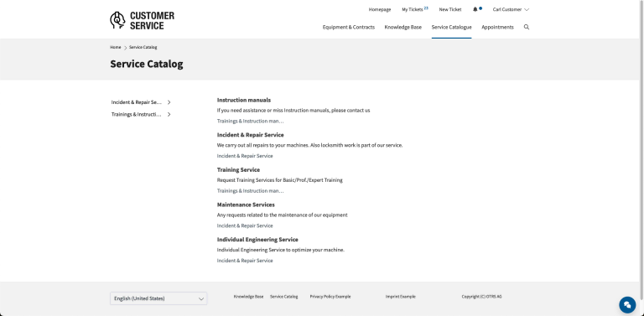Open My Tickets in top navigation
This screenshot has width=644, height=316.
(414, 9)
